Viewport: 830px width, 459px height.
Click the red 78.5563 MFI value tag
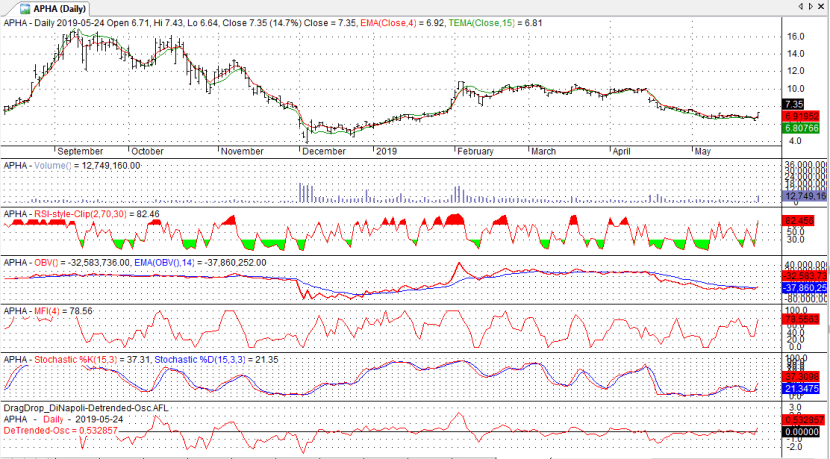[801, 320]
